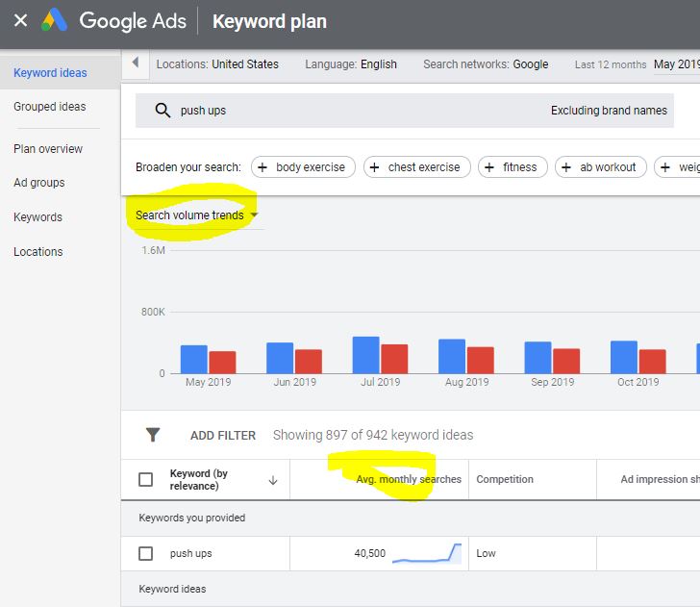Screen dimensions: 700x607
Task: Click the red bar for May 2019
Action: pyautogui.click(x=222, y=363)
